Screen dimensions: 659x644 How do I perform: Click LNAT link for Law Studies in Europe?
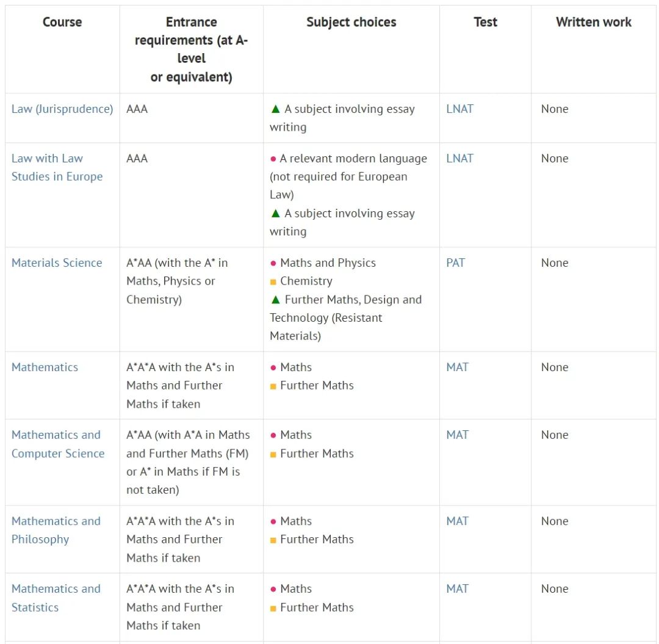click(x=460, y=159)
